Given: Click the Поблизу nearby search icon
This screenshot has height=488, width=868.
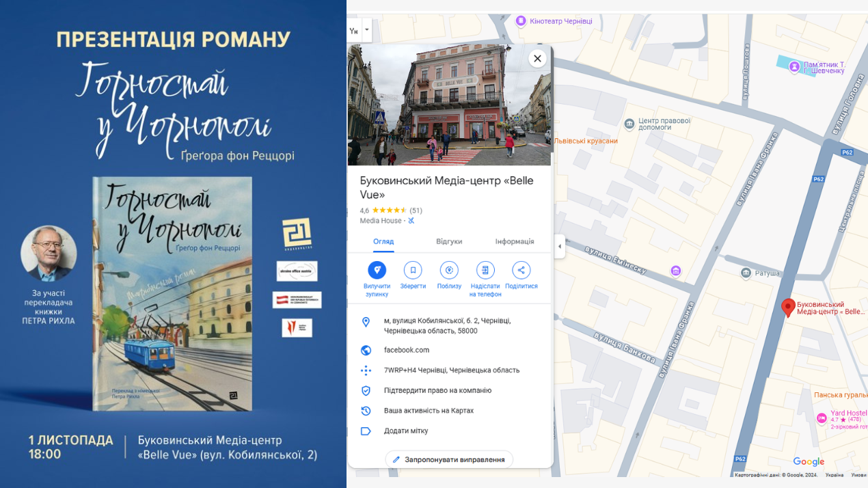Looking at the screenshot, I should tap(449, 270).
